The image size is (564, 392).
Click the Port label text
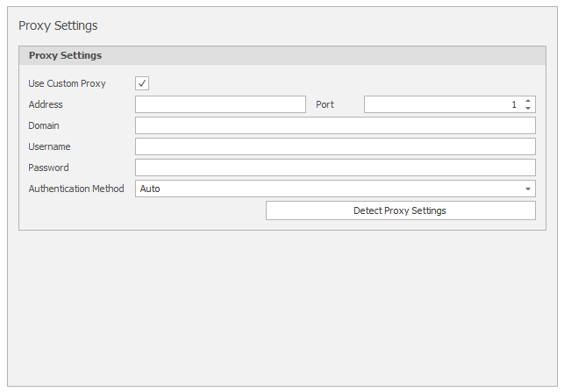pyautogui.click(x=325, y=104)
